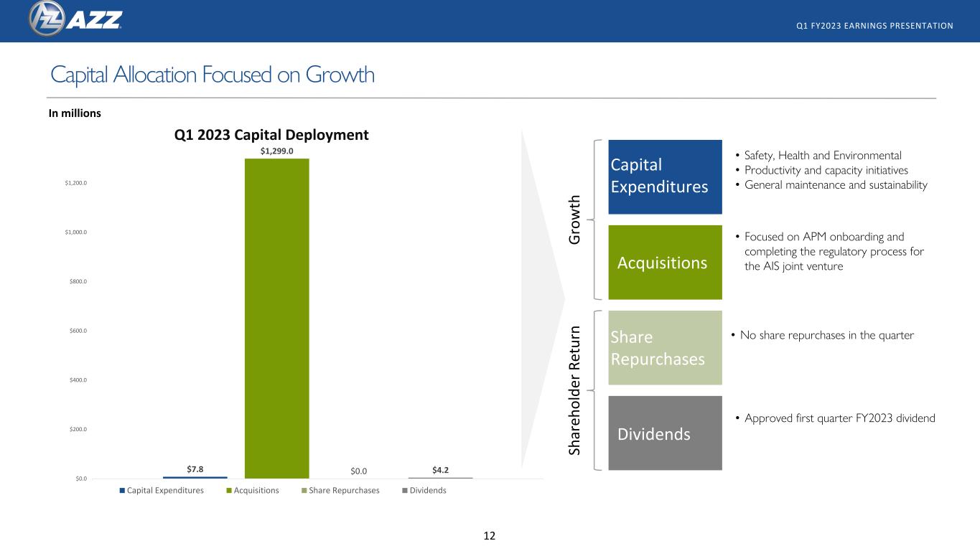Select the Share Repurchases box
The width and height of the screenshot is (980, 551).
(665, 347)
